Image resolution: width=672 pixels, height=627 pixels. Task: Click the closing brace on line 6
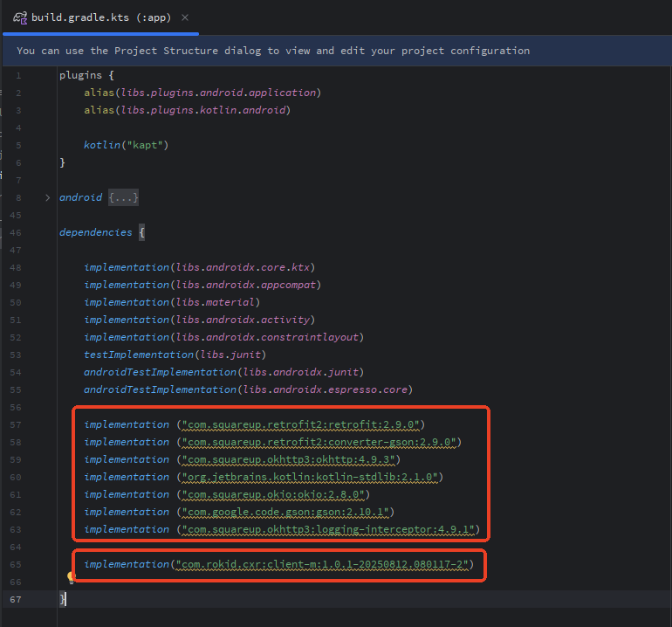tap(62, 162)
